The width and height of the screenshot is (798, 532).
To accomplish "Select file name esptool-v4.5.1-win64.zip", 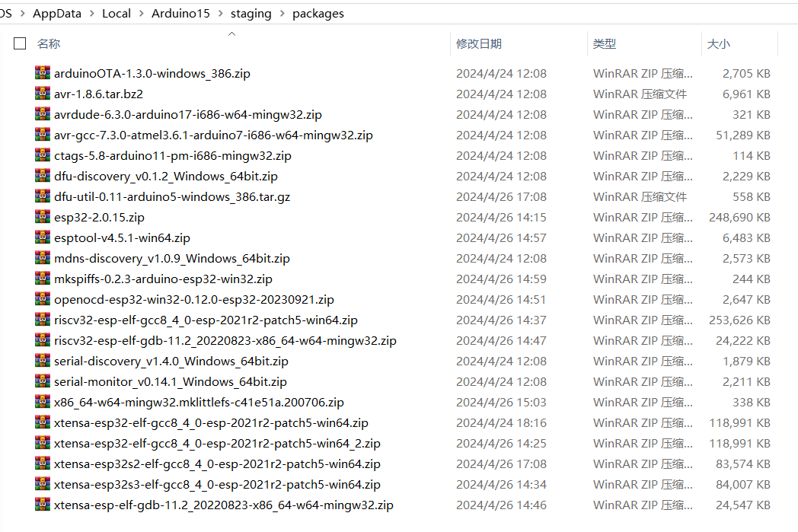I will tap(122, 238).
